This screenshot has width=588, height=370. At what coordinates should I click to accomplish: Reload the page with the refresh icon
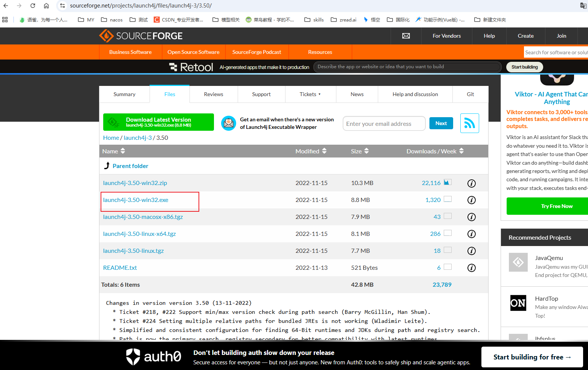pyautogui.click(x=33, y=6)
